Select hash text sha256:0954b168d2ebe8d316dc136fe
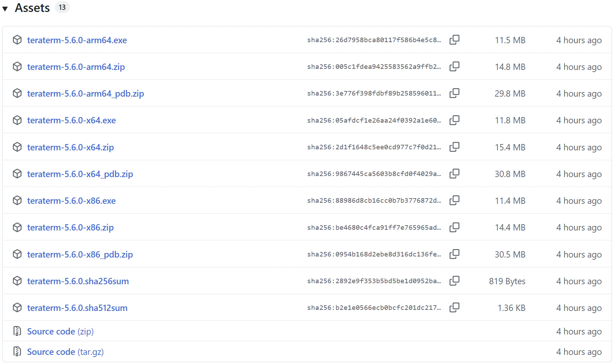 [x=374, y=254]
